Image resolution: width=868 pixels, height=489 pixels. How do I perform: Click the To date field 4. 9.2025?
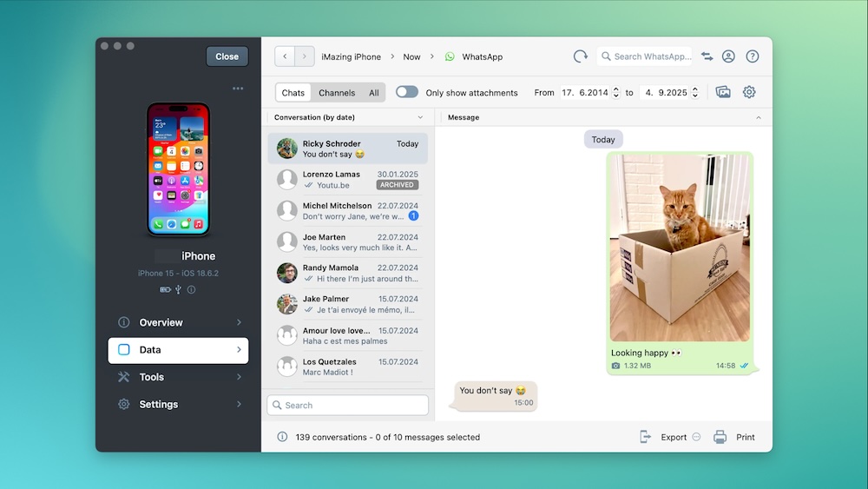[x=665, y=92]
